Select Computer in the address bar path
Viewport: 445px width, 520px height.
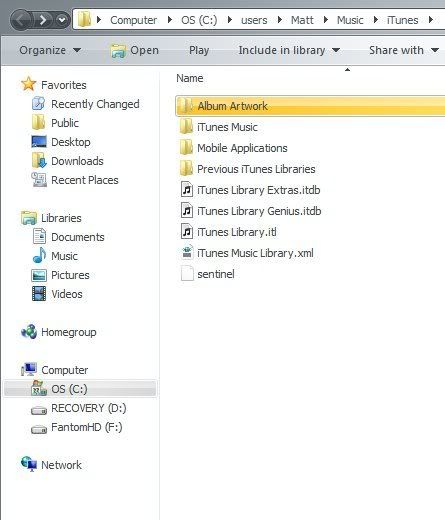pyautogui.click(x=133, y=20)
